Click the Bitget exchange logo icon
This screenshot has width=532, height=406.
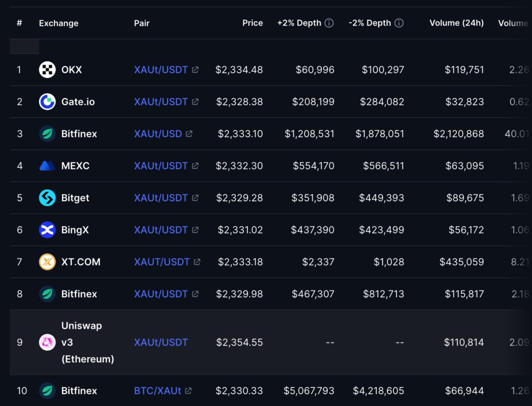click(x=47, y=198)
